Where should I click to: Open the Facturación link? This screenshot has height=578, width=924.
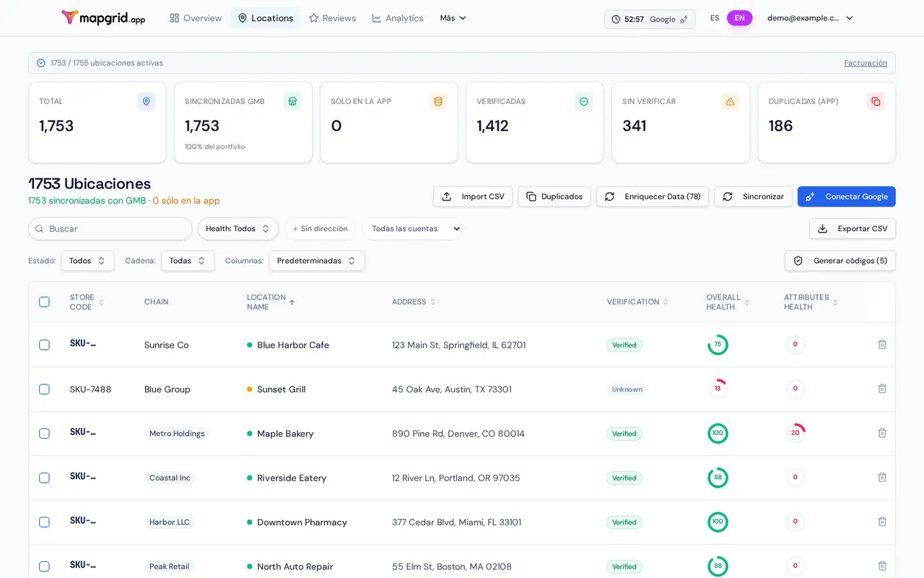pyautogui.click(x=866, y=63)
